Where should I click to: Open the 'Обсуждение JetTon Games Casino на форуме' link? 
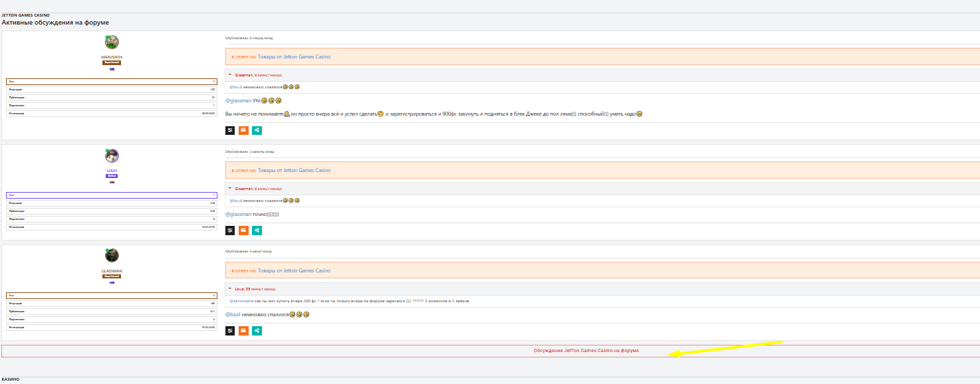pyautogui.click(x=586, y=350)
